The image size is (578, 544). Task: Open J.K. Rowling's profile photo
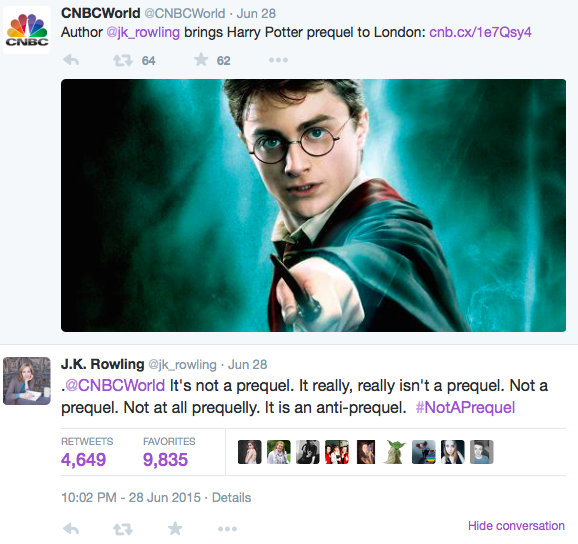(27, 381)
